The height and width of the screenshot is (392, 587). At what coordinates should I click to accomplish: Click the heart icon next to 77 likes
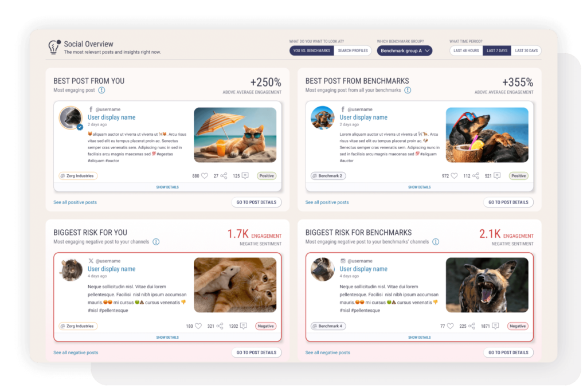pos(451,326)
